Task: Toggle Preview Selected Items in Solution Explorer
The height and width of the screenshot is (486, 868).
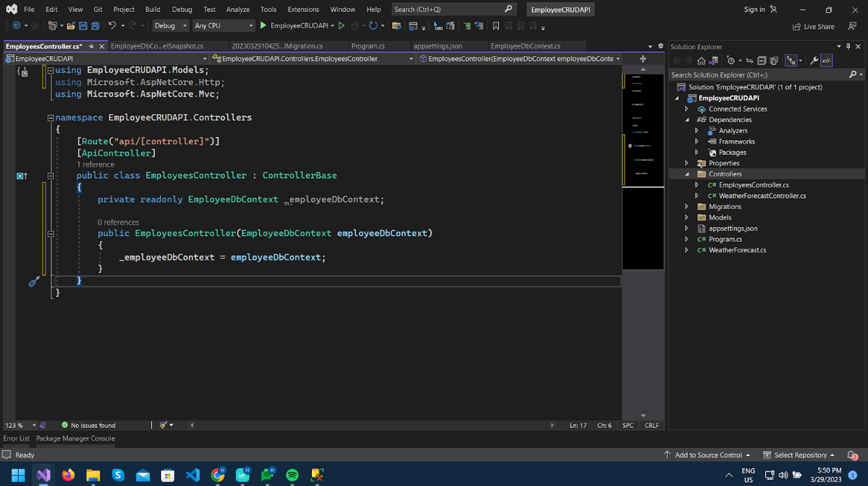Action: pyautogui.click(x=827, y=61)
